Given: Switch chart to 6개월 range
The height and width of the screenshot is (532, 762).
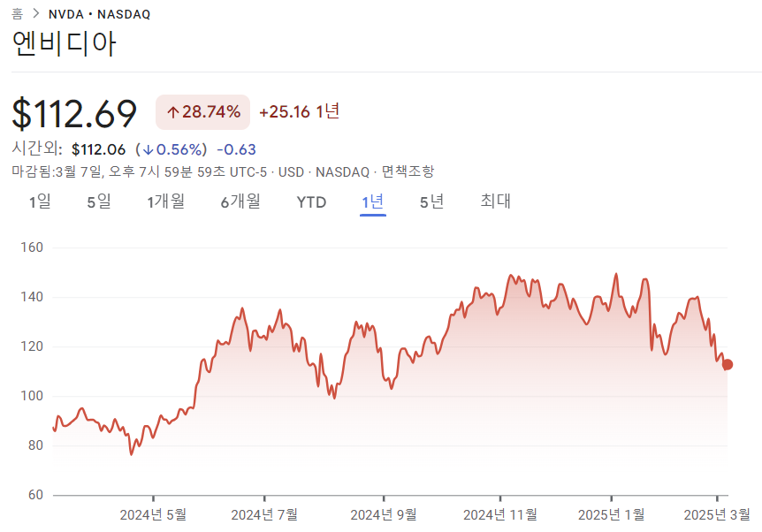Looking at the screenshot, I should 240,201.
